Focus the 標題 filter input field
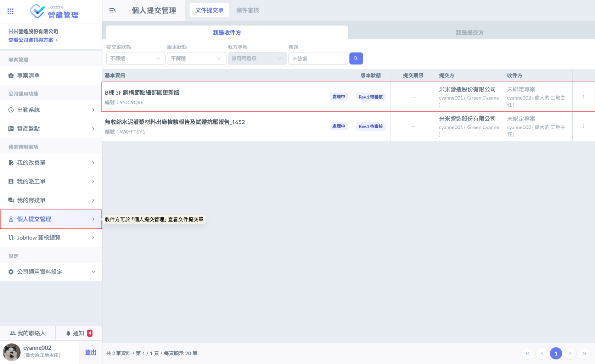 318,58
